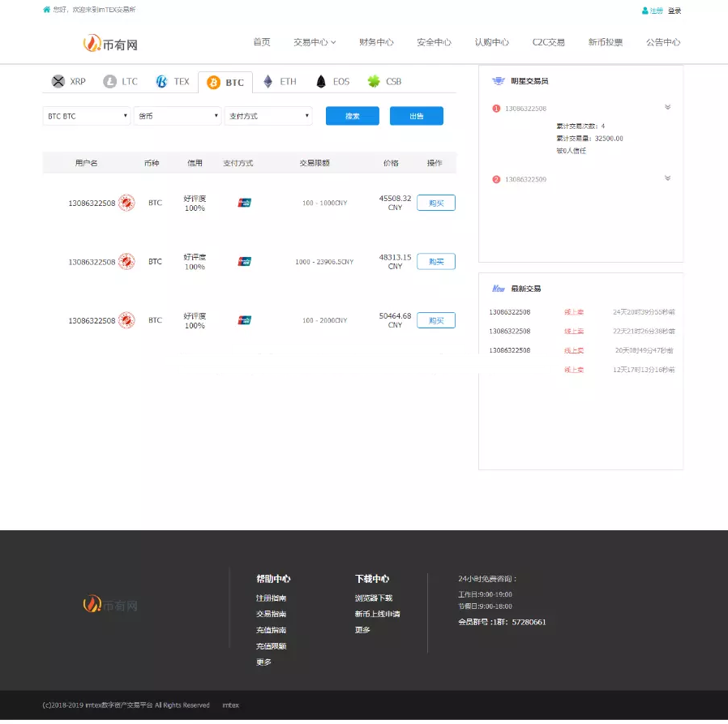Open footer link 注册指南
This screenshot has height=724, width=728.
[x=271, y=598]
